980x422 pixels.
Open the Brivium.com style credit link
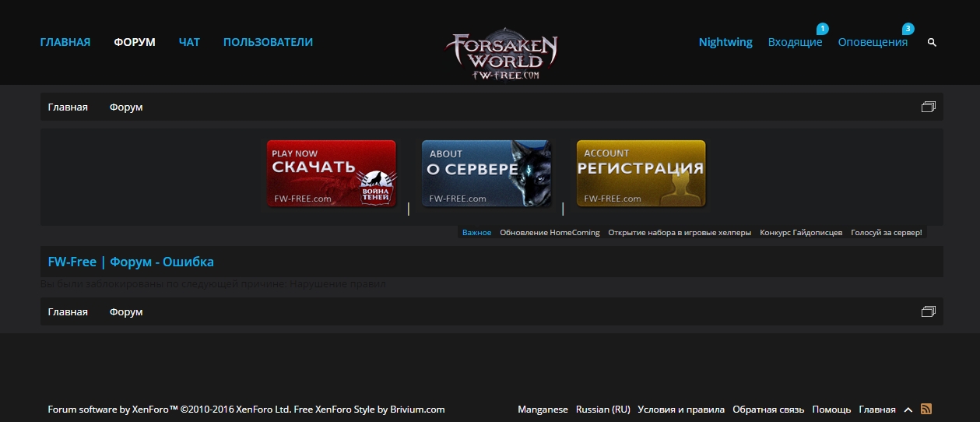pyautogui.click(x=370, y=409)
